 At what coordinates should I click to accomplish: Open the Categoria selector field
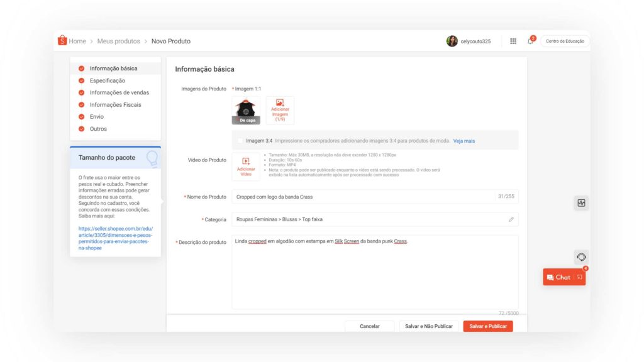[371, 219]
